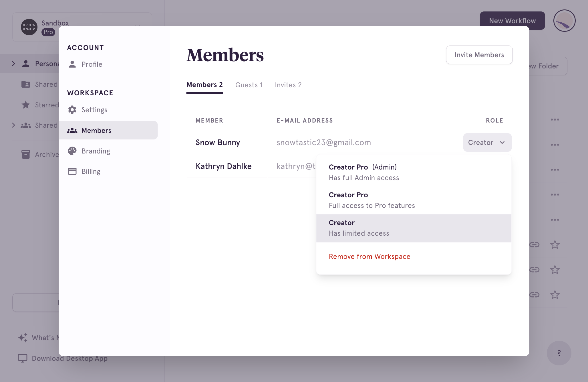This screenshot has height=382, width=588.
Task: Click the Branding palette icon
Action: [x=72, y=151]
